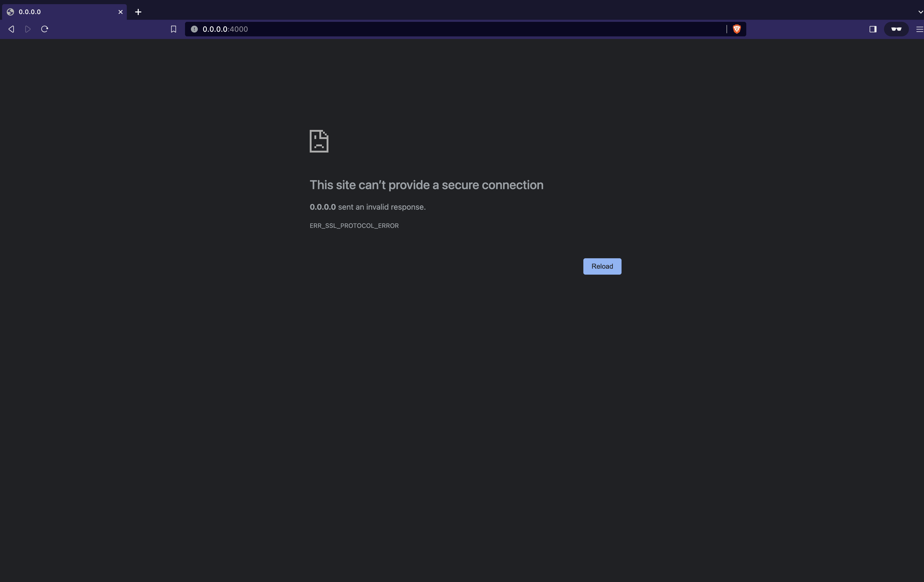Click the sad page error icon

point(319,141)
